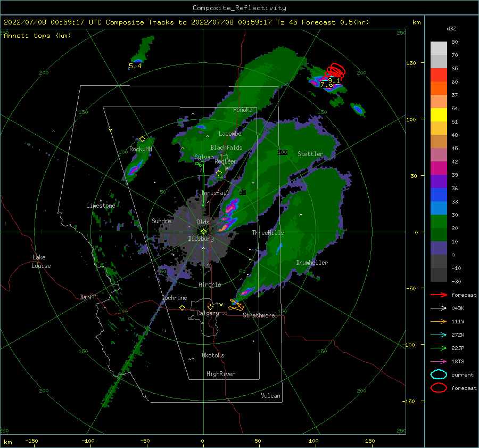479x448 pixels.
Task: Click the green 22JP arrow legend icon
Action: pyautogui.click(x=439, y=348)
